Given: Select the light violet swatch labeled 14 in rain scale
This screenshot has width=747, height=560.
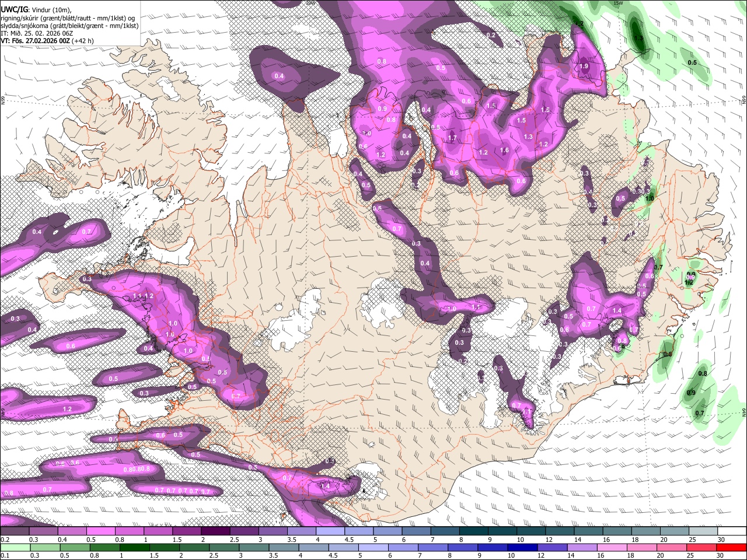Looking at the screenshot, I should tap(581, 547).
